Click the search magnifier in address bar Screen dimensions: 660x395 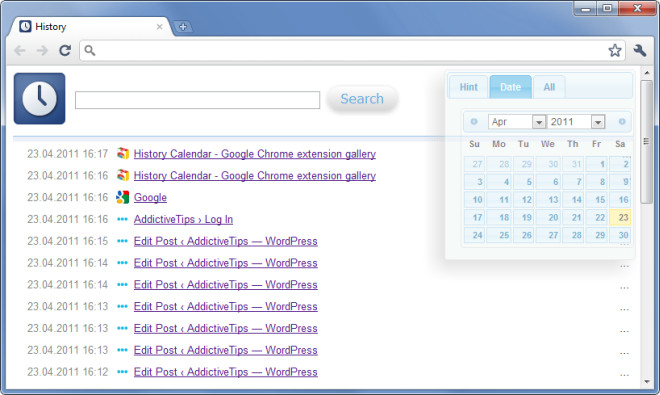[x=90, y=51]
